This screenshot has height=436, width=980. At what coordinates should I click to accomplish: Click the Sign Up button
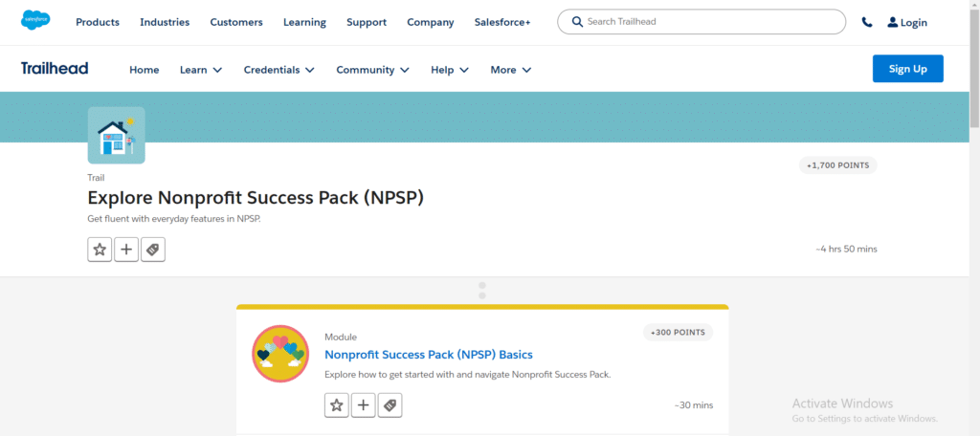(907, 69)
